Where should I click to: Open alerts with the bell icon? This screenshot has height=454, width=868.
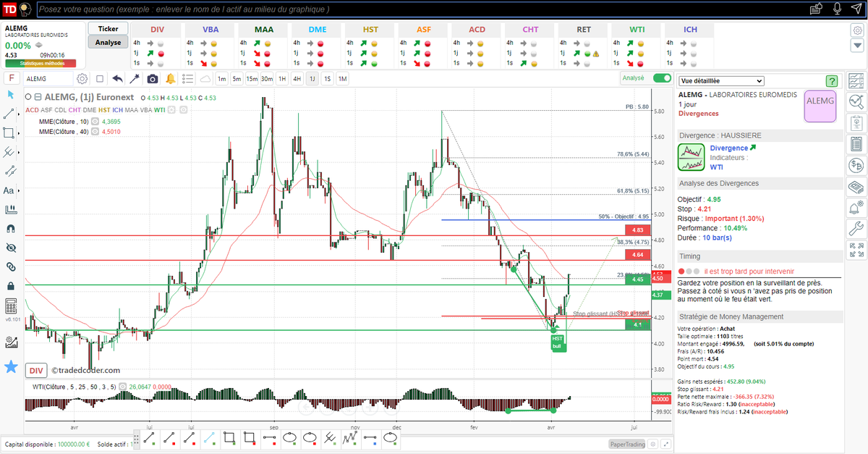click(x=171, y=79)
